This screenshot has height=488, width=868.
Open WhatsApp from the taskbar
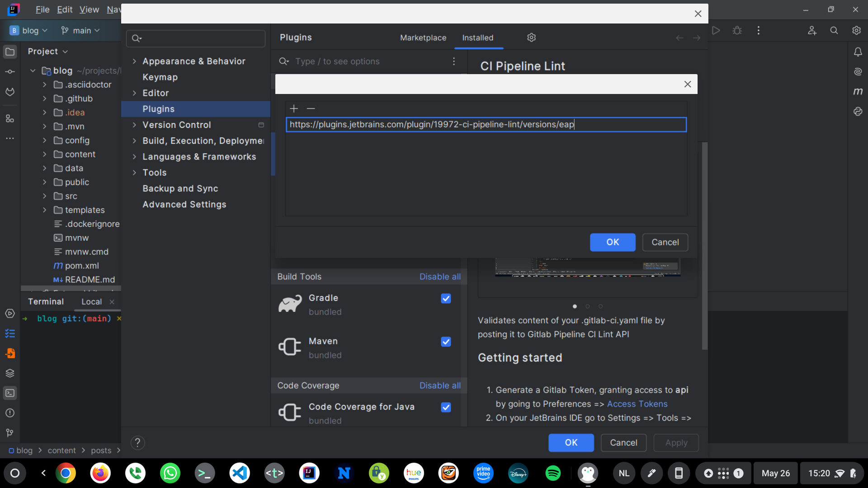pyautogui.click(x=170, y=473)
